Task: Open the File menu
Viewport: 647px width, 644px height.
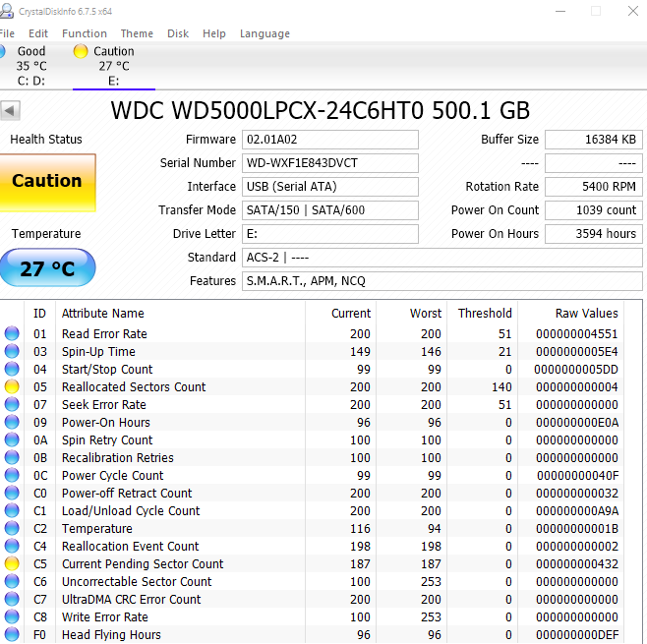Action: (7, 33)
